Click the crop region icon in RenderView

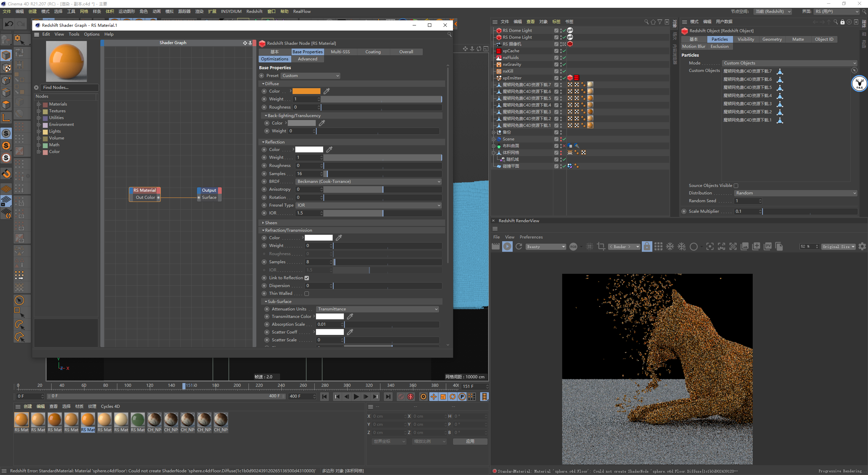coord(601,247)
